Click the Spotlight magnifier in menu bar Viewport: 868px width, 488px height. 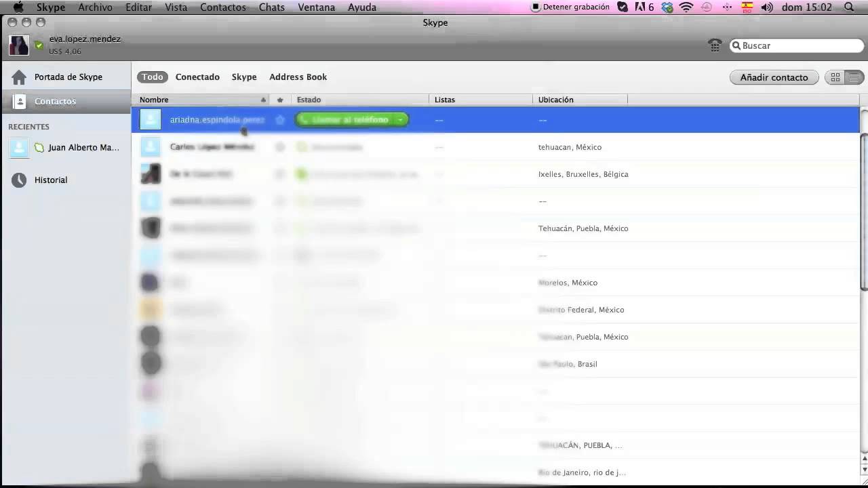849,7
